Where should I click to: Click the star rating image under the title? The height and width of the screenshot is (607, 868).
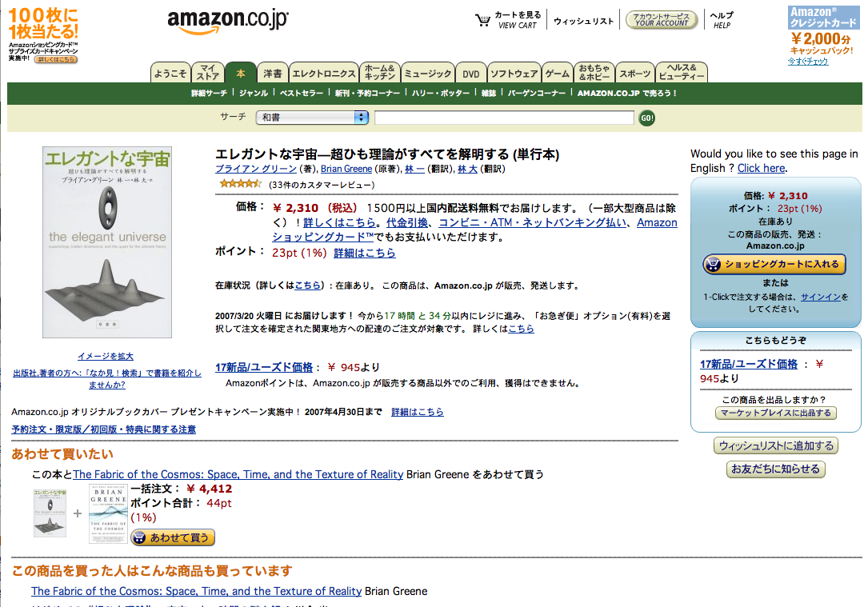(240, 184)
